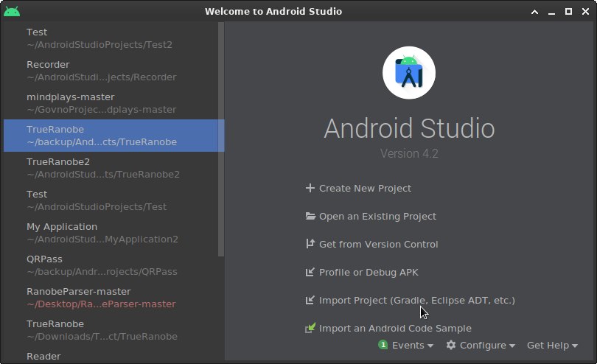The width and height of the screenshot is (597, 364).
Task: Click the import icon beside Import Project
Action: pos(310,300)
